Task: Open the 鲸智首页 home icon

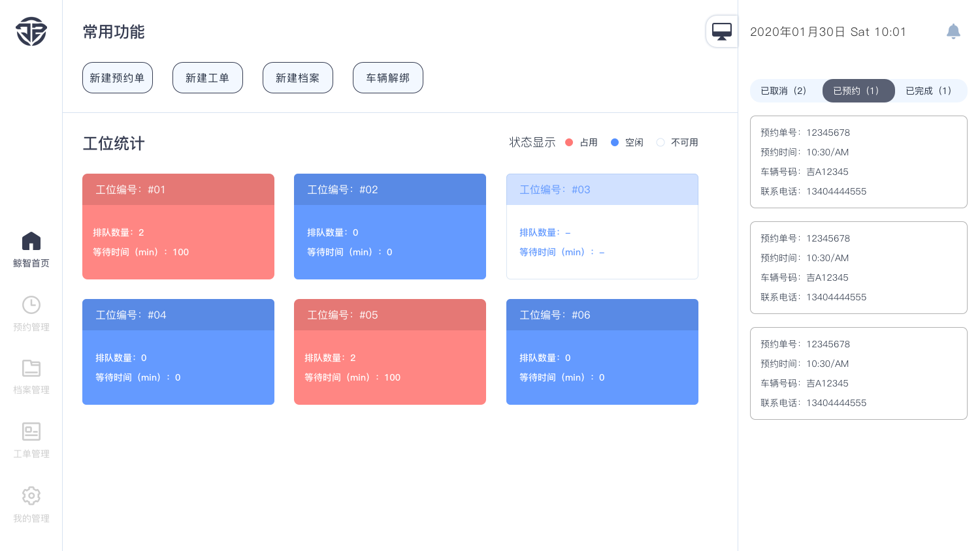Action: point(31,242)
